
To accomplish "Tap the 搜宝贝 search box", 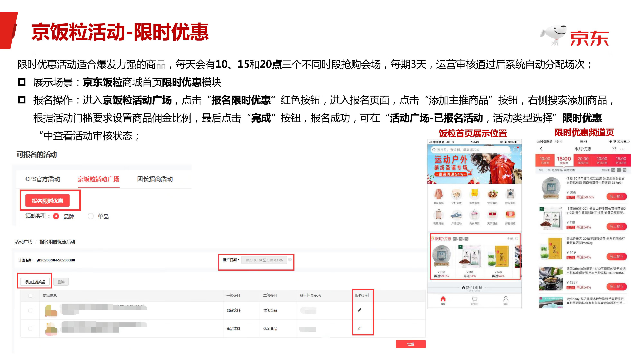I will [470, 150].
